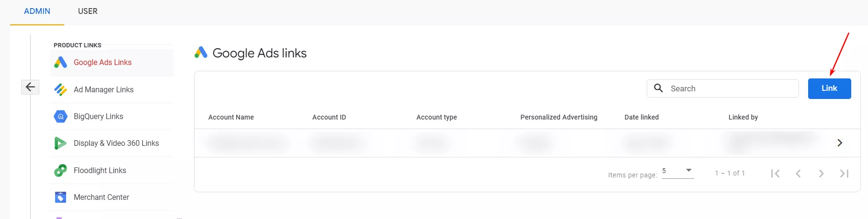Click the search magnifier icon

(659, 88)
